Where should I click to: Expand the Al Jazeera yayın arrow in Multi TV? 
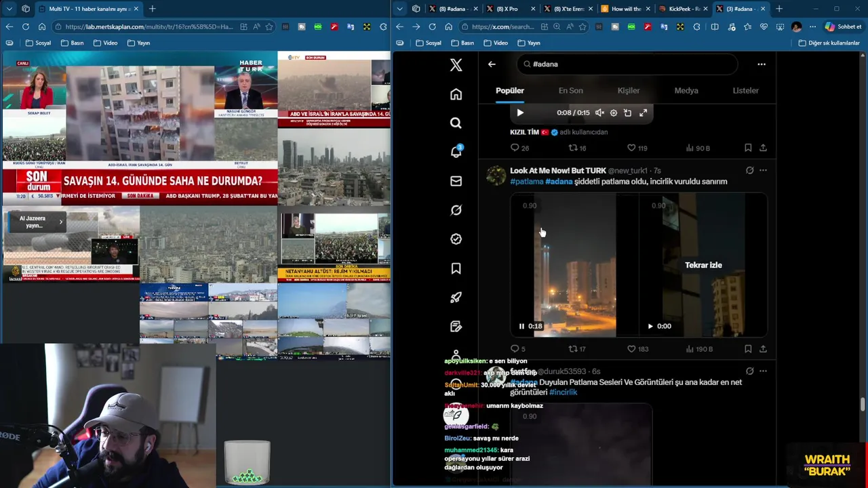[x=60, y=222]
